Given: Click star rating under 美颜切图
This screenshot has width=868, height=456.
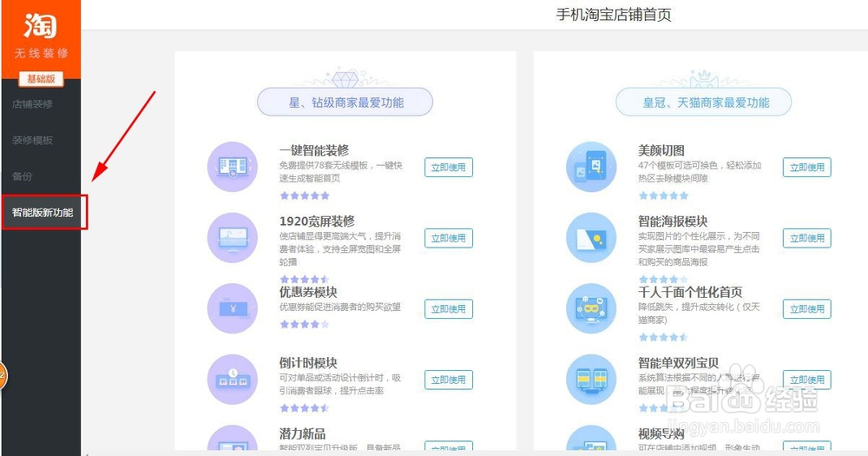Looking at the screenshot, I should 663,195.
